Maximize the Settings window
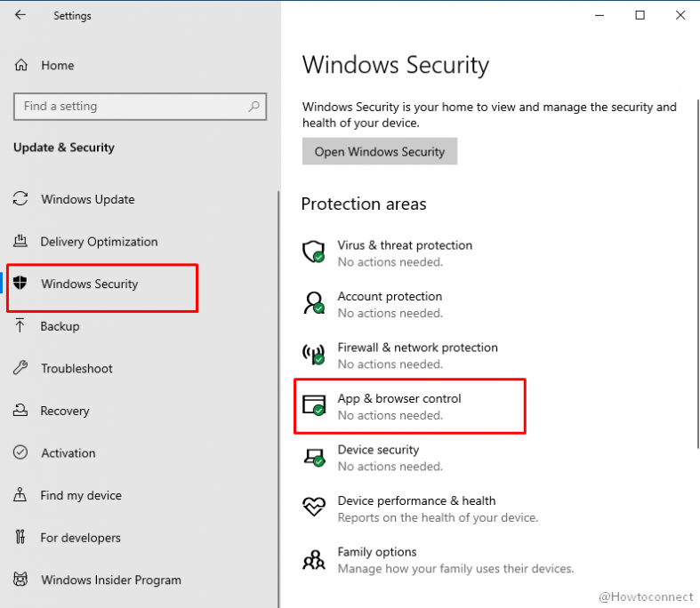700x608 pixels. click(x=640, y=15)
